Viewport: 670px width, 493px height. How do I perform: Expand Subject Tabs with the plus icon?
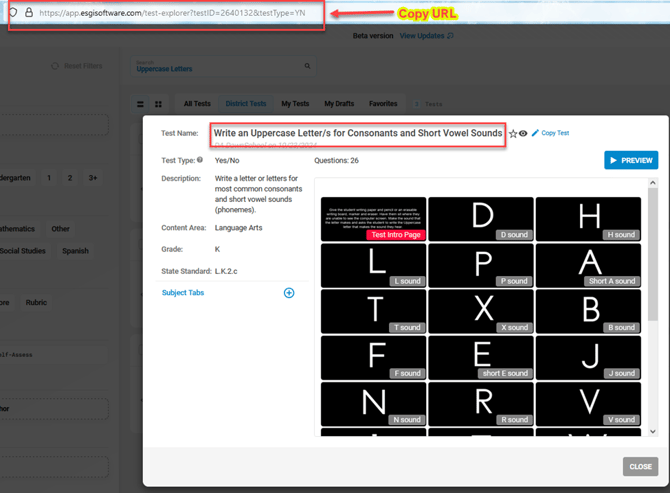tap(289, 293)
